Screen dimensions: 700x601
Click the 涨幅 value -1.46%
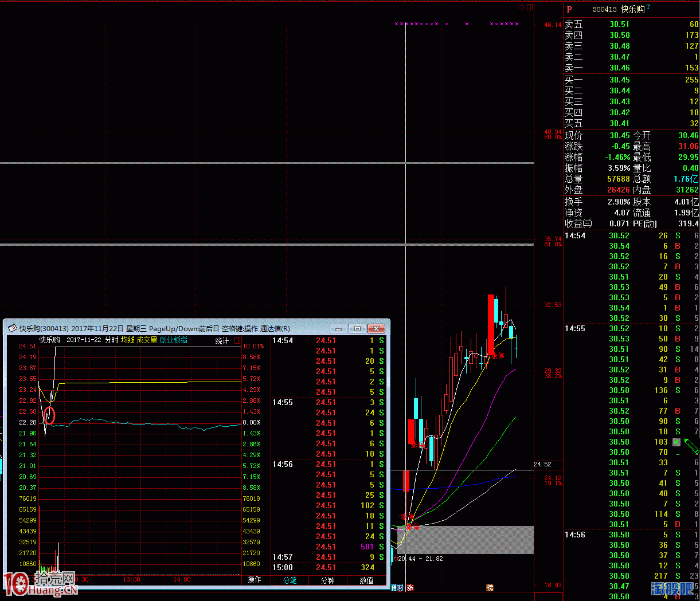[618, 157]
